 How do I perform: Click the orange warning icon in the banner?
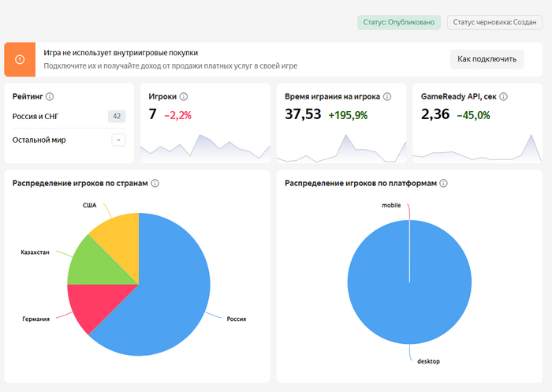click(x=20, y=59)
